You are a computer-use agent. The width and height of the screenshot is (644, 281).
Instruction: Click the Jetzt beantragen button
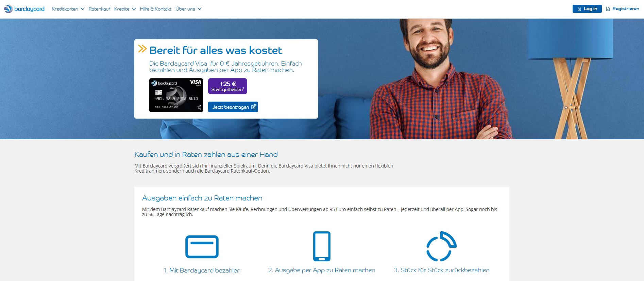click(x=233, y=107)
